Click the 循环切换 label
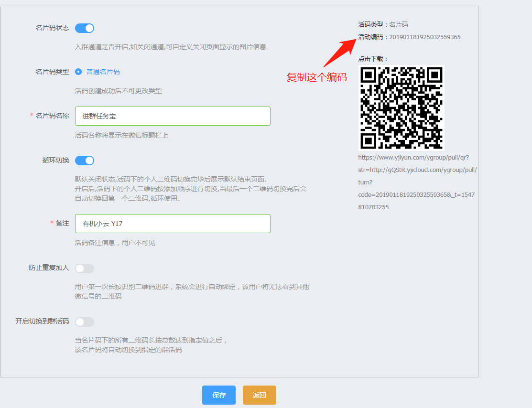This screenshot has height=408, width=532. point(55,160)
